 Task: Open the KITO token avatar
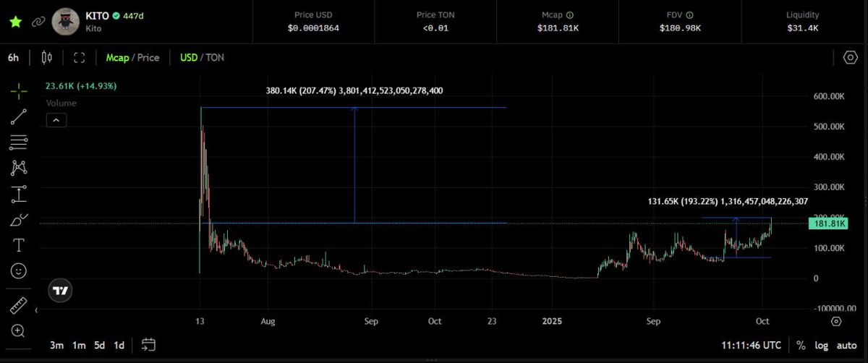[66, 22]
